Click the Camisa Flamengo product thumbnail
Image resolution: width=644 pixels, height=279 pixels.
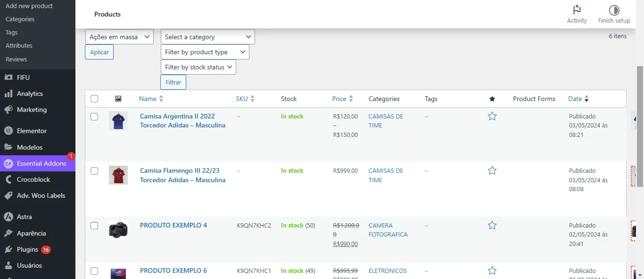[x=118, y=175]
